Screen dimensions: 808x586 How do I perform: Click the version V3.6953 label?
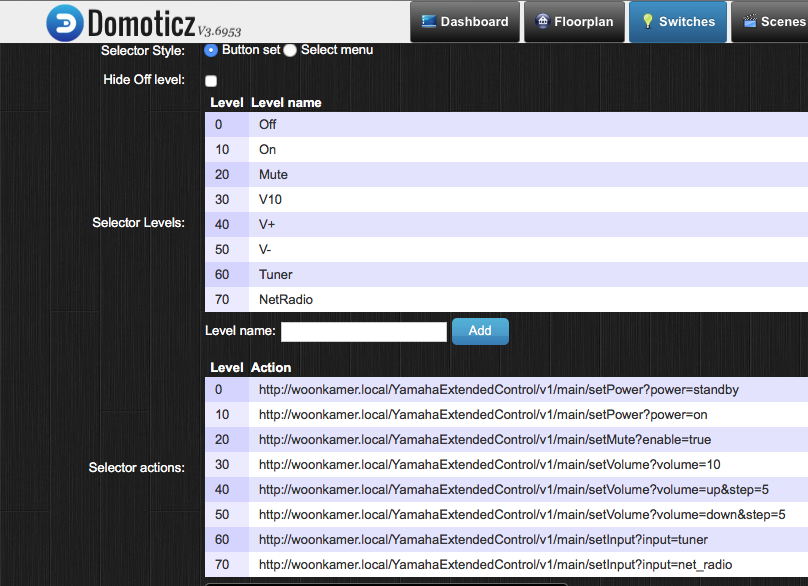[x=220, y=32]
